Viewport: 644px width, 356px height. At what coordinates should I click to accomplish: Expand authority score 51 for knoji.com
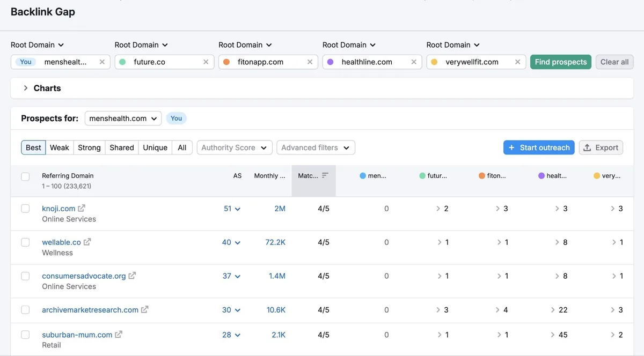pos(232,208)
